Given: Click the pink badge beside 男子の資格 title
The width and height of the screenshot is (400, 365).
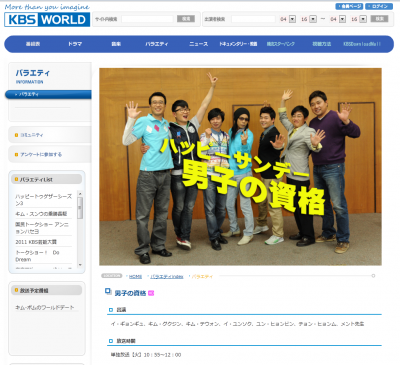Looking at the screenshot, I should point(151,293).
